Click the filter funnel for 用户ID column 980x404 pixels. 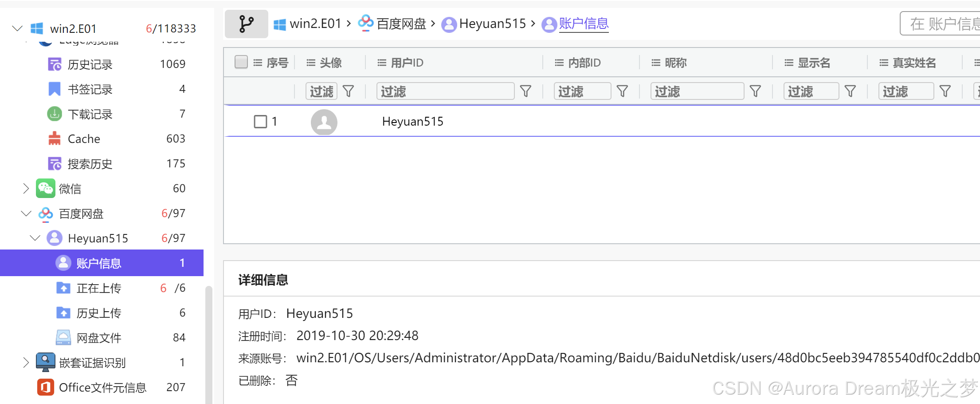tap(525, 91)
